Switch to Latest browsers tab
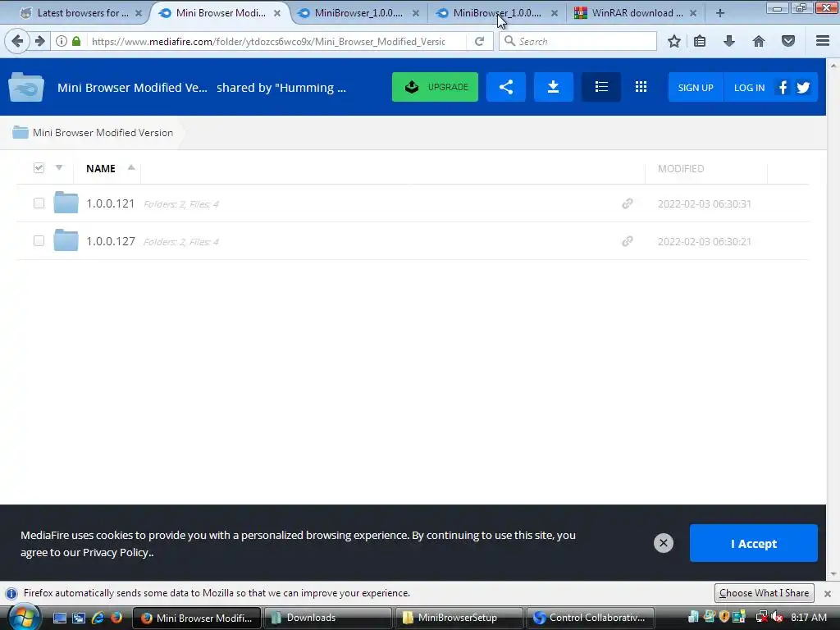Screen dimensions: 840x630 [80, 13]
